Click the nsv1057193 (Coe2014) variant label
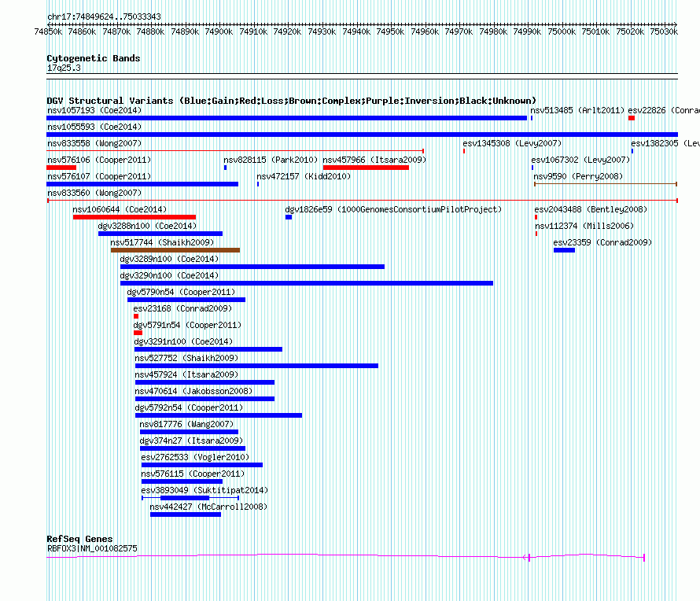The image size is (700, 601). click(x=94, y=110)
